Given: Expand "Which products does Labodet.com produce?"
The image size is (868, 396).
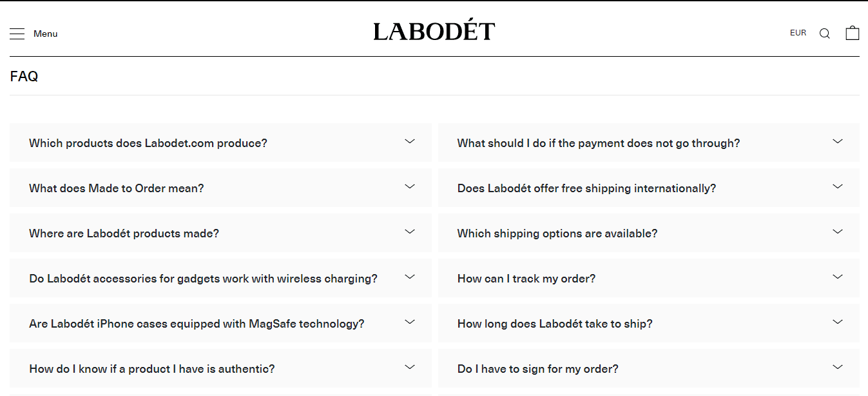Looking at the screenshot, I should [148, 143].
